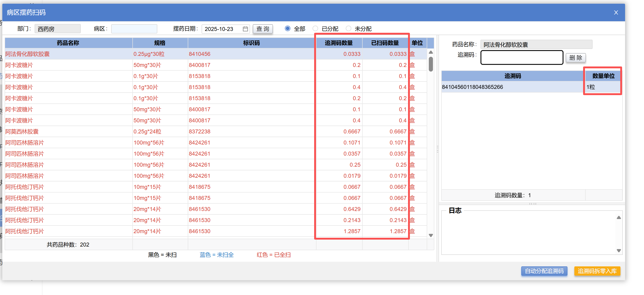This screenshot has height=295, width=644.
Task: Click the 追溯码拆零入库 orange button
Action: (x=597, y=271)
